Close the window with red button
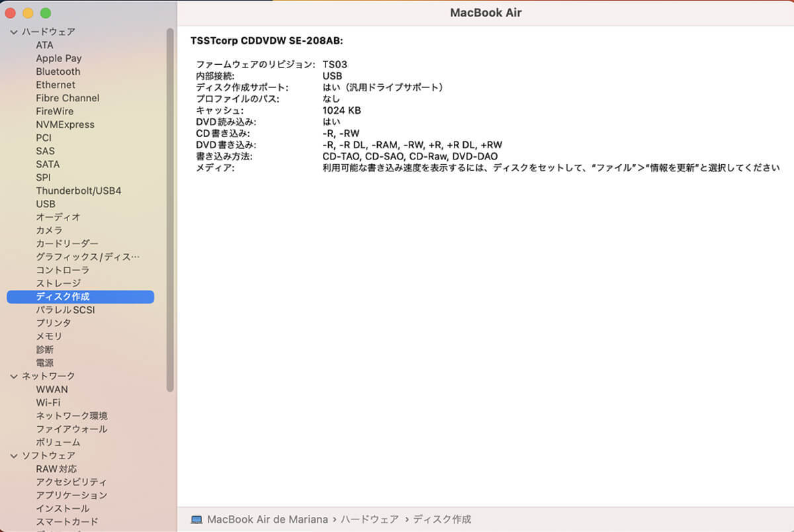Viewport: 794px width, 532px height. (x=10, y=13)
